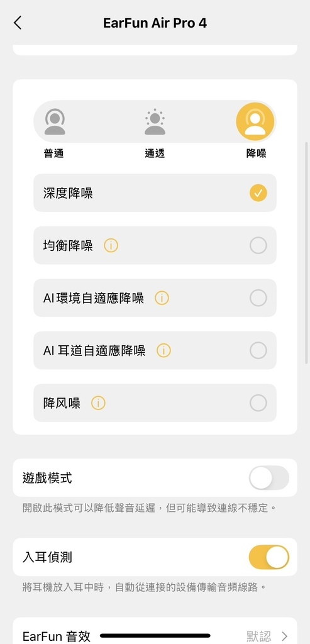Toggle 遊戲模式 switch on
Viewport: 310px width, 644px height.
(x=269, y=478)
